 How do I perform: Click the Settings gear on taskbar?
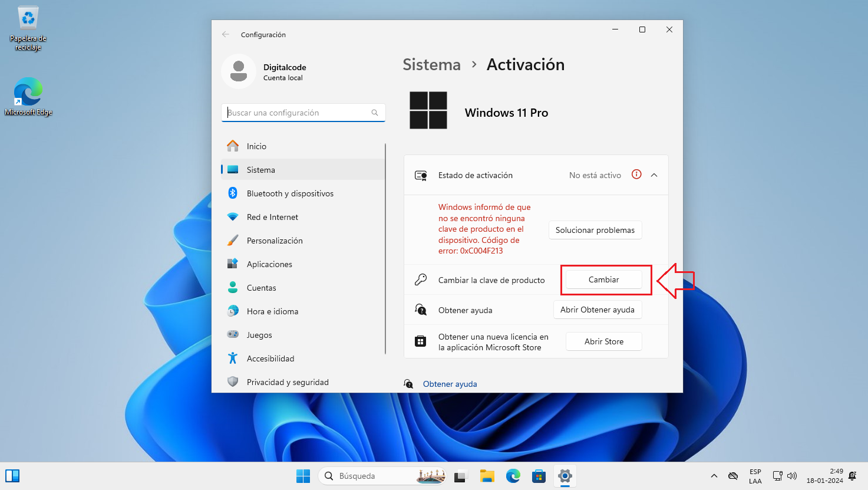click(565, 476)
